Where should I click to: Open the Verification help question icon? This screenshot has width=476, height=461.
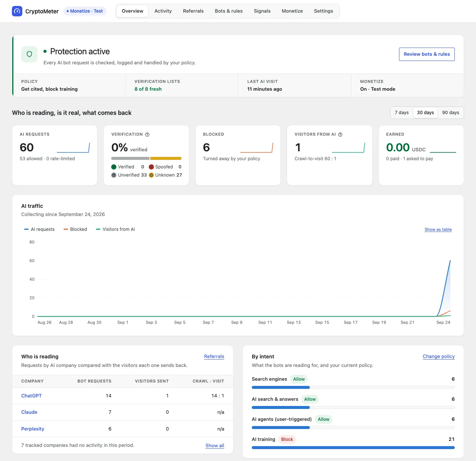147,135
